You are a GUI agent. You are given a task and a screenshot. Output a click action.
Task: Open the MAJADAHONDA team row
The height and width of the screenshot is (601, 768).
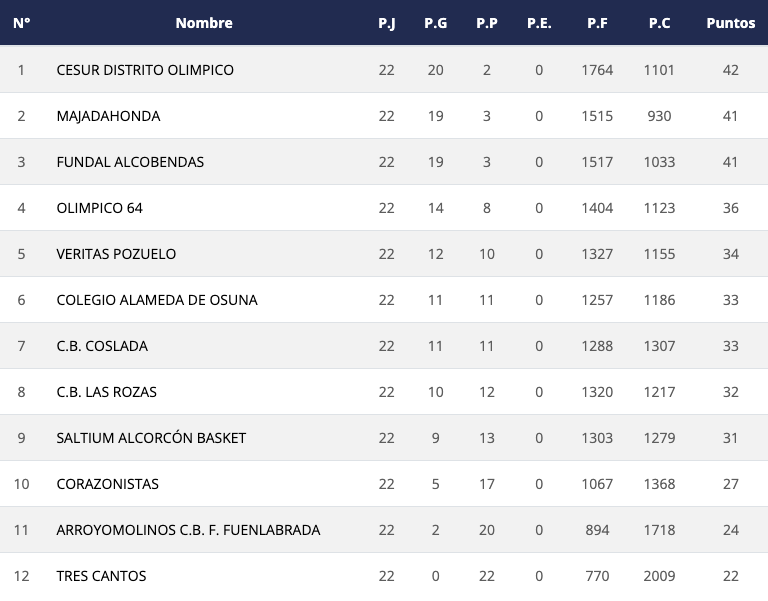pyautogui.click(x=108, y=116)
